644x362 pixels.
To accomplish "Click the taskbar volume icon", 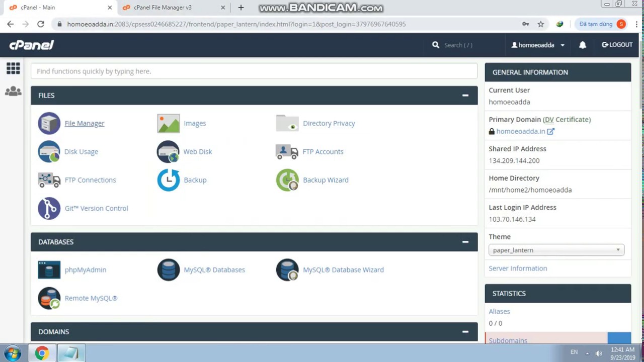I will click(599, 353).
